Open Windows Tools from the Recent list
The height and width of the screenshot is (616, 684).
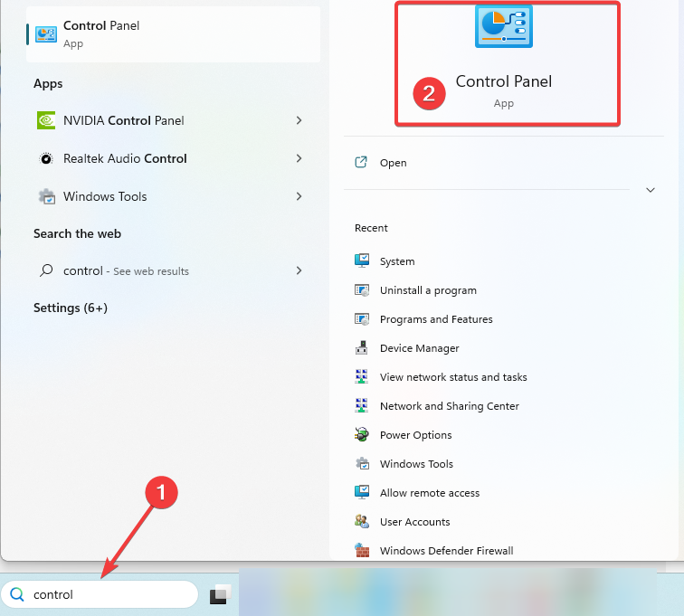tap(416, 464)
